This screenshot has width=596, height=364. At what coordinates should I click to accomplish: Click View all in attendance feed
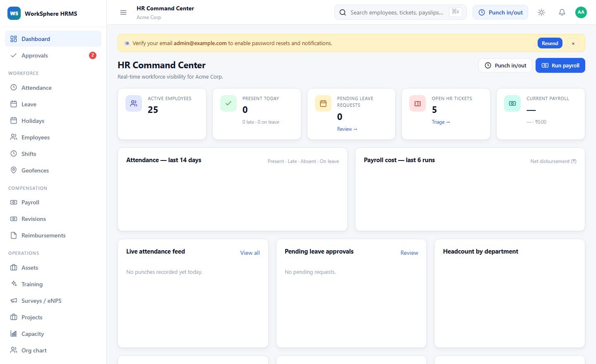(x=250, y=253)
